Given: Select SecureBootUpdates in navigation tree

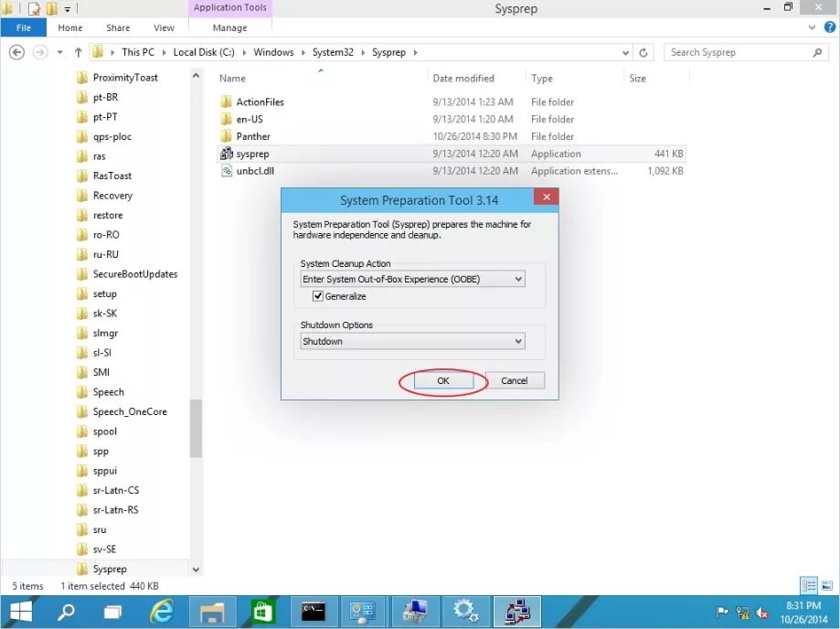Looking at the screenshot, I should tap(135, 273).
